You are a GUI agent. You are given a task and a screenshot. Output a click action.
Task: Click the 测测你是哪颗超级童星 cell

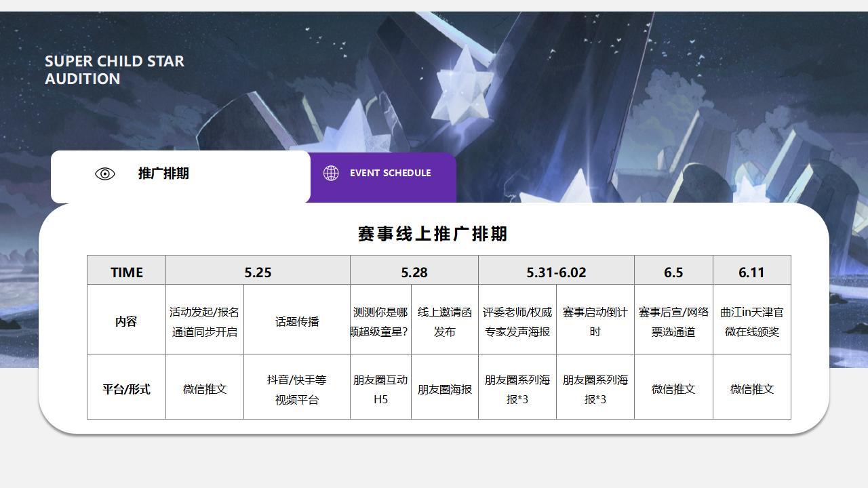[381, 320]
